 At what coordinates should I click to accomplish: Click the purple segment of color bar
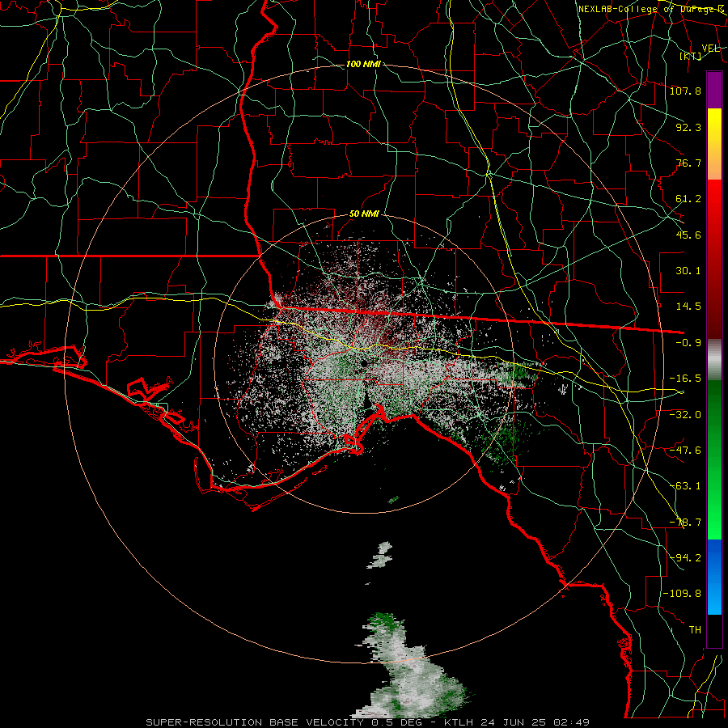(714, 91)
